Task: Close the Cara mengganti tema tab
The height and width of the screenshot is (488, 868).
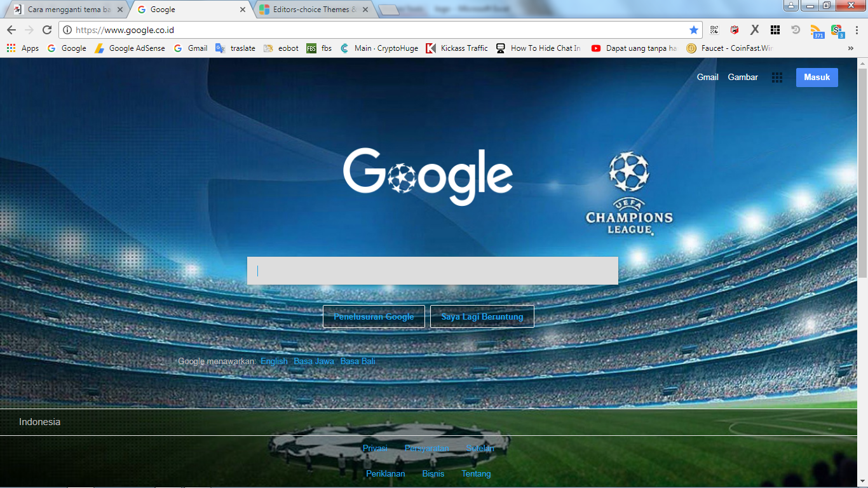Action: 120,10
